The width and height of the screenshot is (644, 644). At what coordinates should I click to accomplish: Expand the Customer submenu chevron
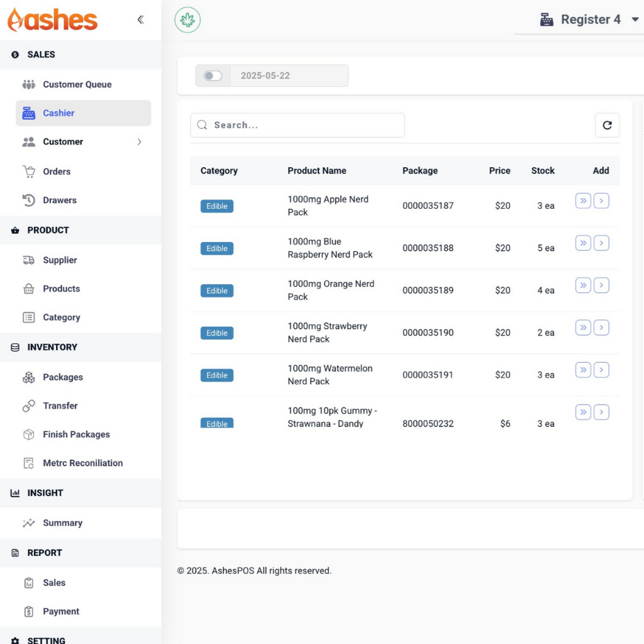(139, 142)
